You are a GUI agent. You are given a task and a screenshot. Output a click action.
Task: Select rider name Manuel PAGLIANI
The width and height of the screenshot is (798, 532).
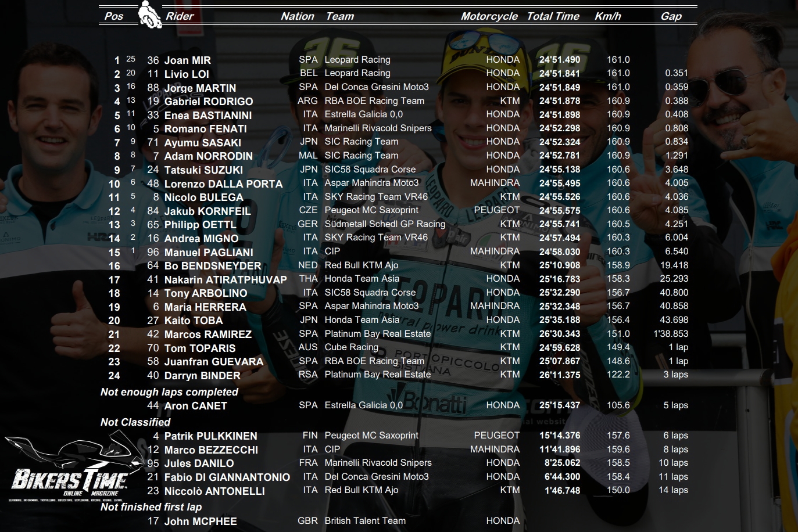coord(209,253)
